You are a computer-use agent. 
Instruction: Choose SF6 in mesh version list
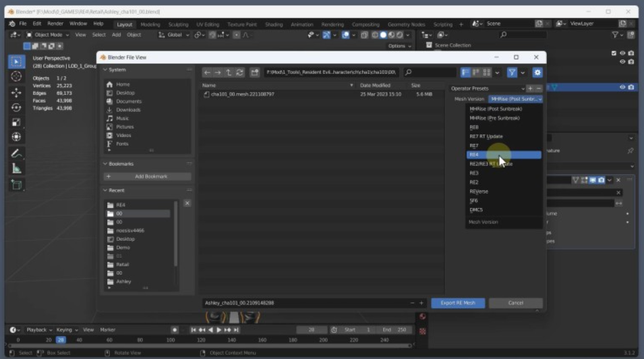click(504, 200)
